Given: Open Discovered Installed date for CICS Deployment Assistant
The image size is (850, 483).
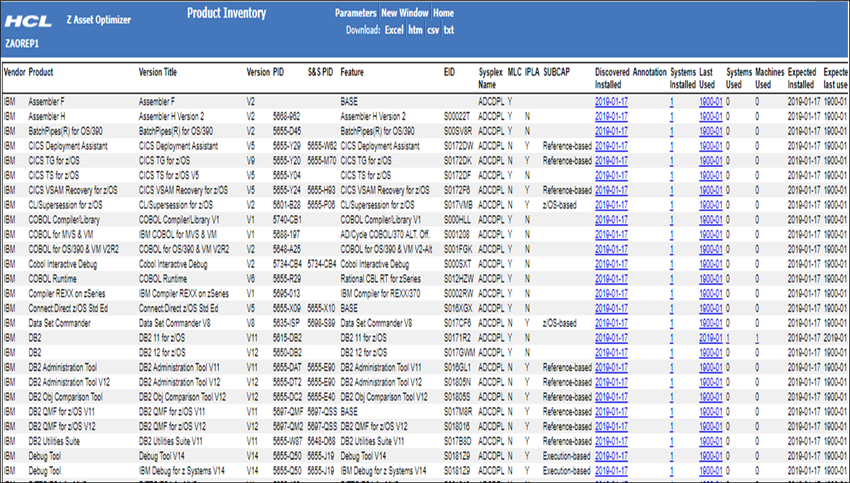Looking at the screenshot, I should pyautogui.click(x=611, y=146).
